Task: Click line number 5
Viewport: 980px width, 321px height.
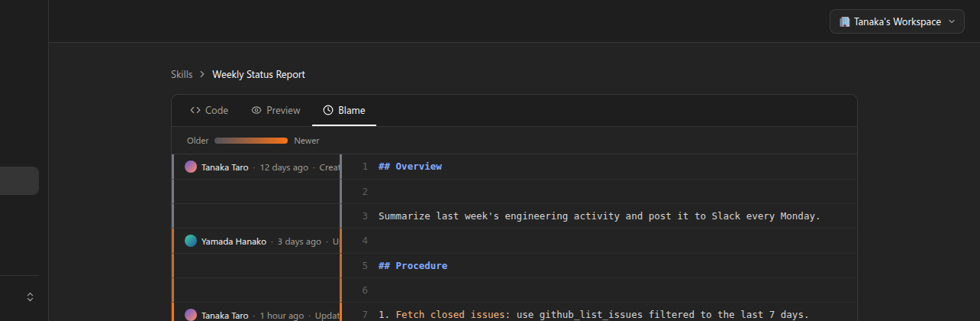Action: 365,266
